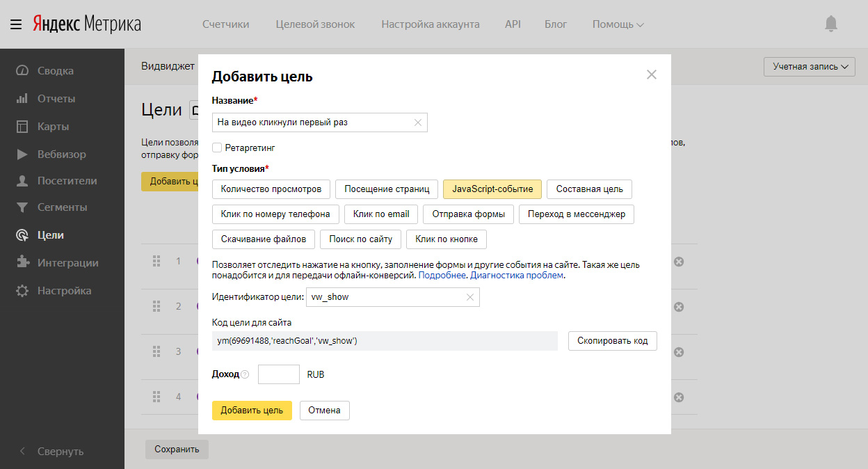Click the Цели target icon
This screenshot has height=469, width=868.
pyautogui.click(x=22, y=235)
